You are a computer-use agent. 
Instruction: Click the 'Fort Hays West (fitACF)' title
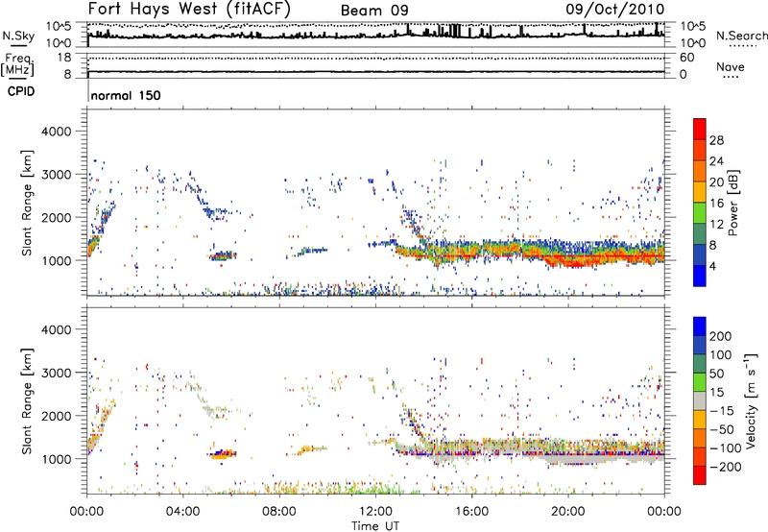189,9
